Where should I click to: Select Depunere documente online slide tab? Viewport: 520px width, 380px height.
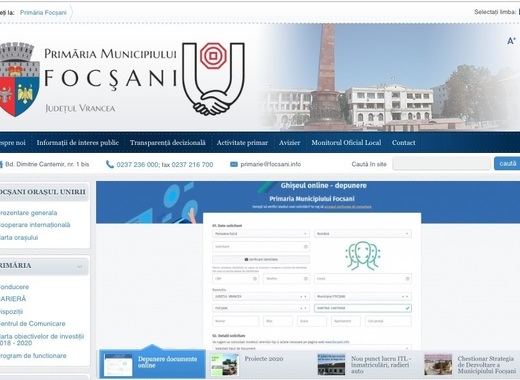[x=153, y=364]
